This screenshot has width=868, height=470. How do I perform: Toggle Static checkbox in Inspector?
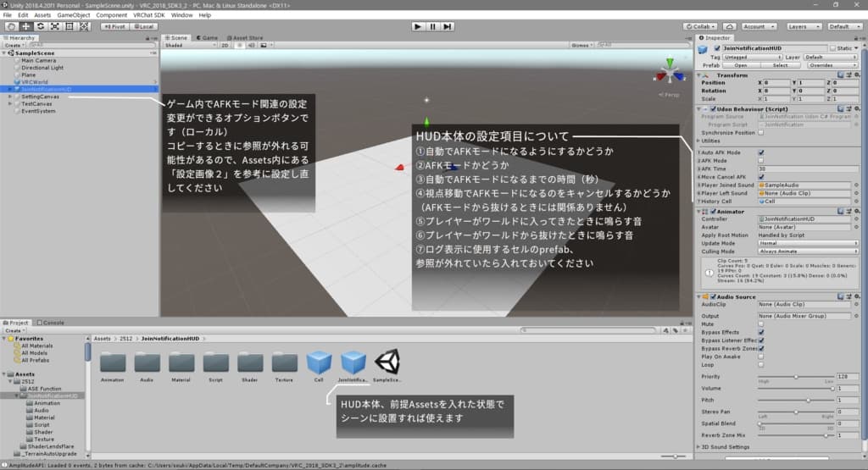click(x=832, y=48)
